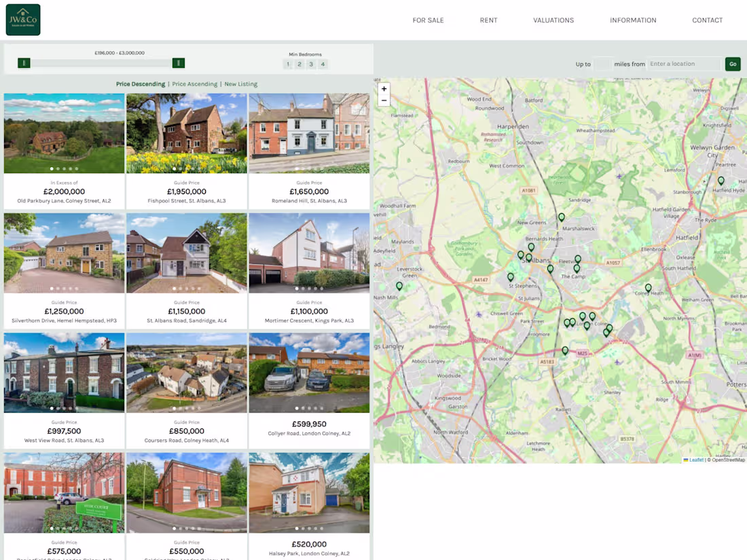Click the map marker near Colney Heath

point(647,288)
